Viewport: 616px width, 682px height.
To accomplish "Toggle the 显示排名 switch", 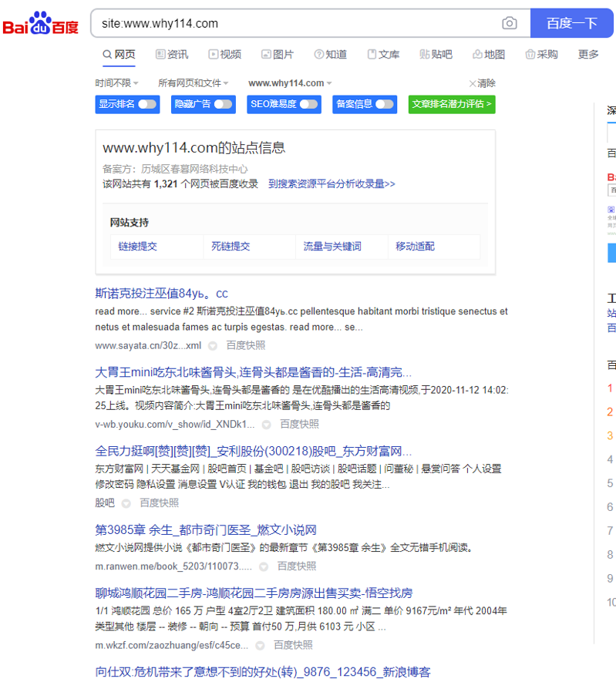I will pos(146,104).
